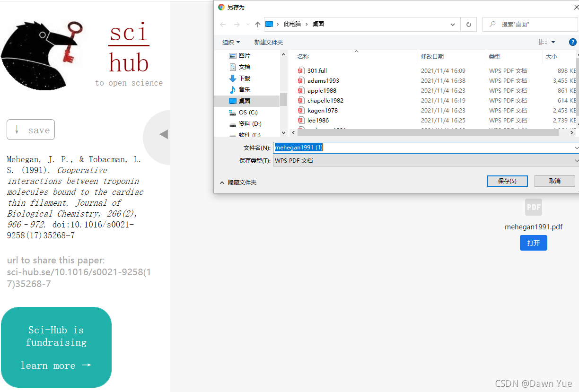Click the sci hub title text
The image size is (579, 392).
[129, 48]
